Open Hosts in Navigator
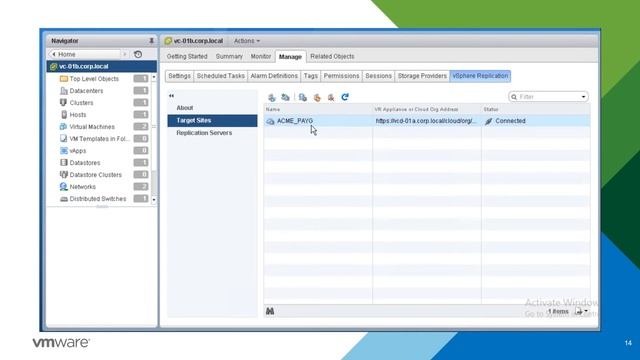The width and height of the screenshot is (640, 360). [x=78, y=115]
